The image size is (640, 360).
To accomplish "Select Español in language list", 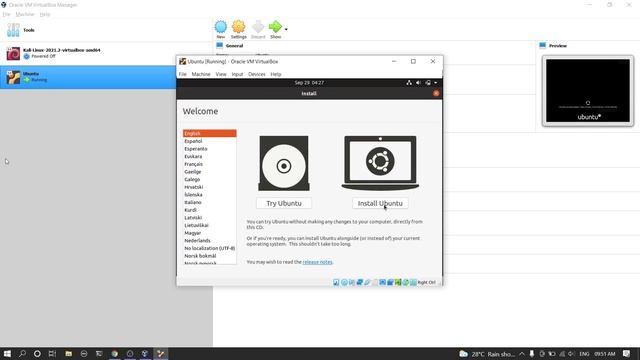I will tap(209, 141).
